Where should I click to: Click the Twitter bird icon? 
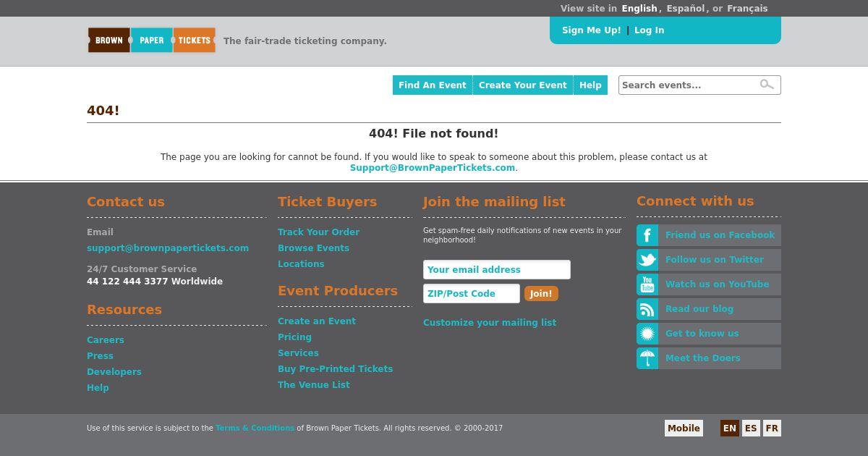[647, 260]
